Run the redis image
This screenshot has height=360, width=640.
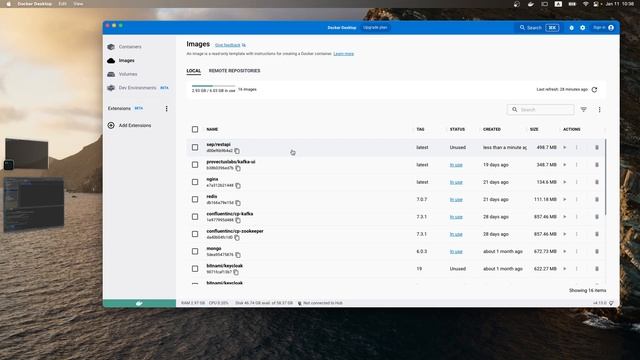coord(564,200)
